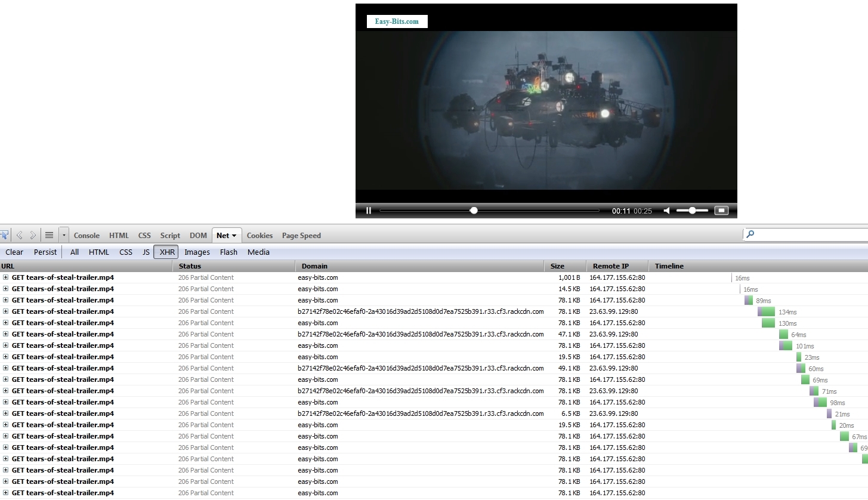868x500 pixels.
Task: Go back with Firebug left arrow
Action: click(19, 235)
